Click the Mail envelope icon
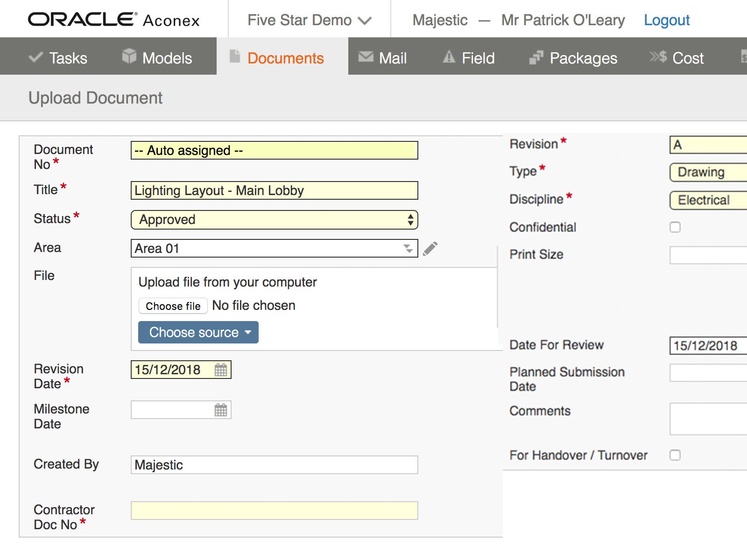 (366, 57)
